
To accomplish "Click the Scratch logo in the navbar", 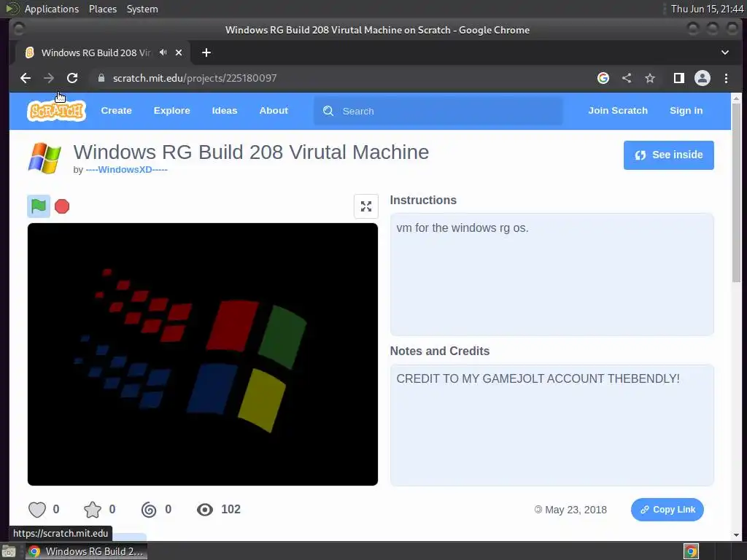I will coord(57,111).
